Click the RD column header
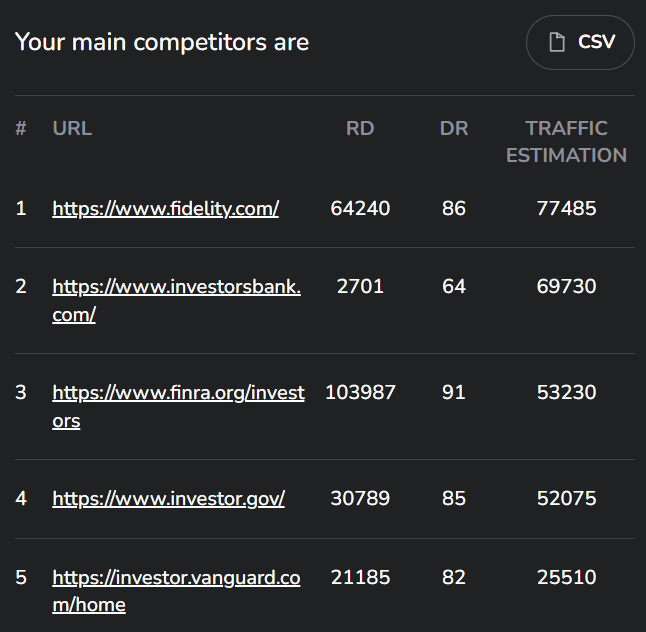 (360, 128)
